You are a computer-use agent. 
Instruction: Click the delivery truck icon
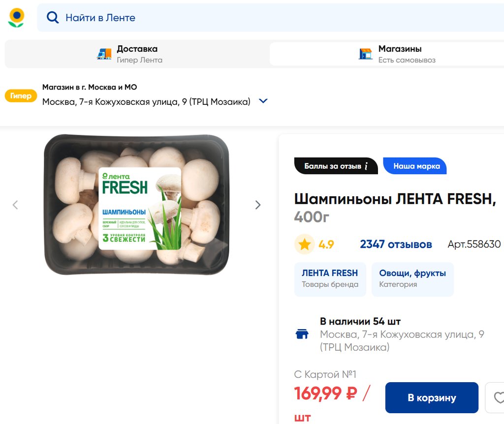click(104, 54)
